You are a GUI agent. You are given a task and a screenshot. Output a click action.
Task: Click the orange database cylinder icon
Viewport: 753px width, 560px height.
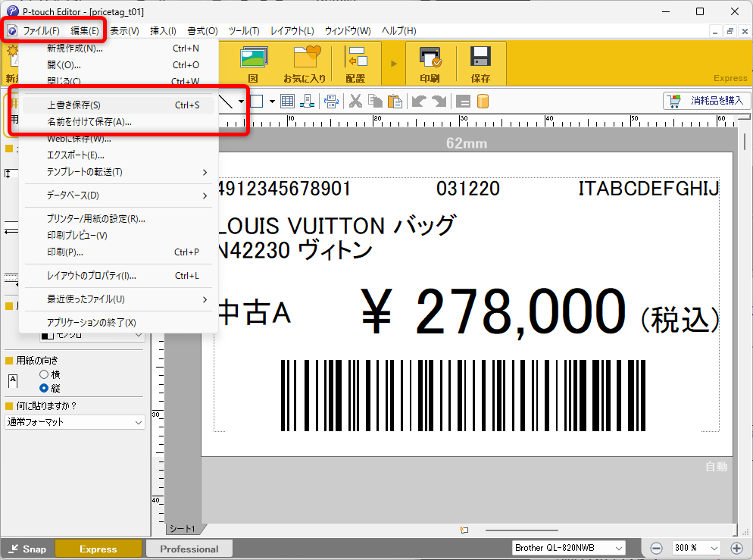click(483, 102)
